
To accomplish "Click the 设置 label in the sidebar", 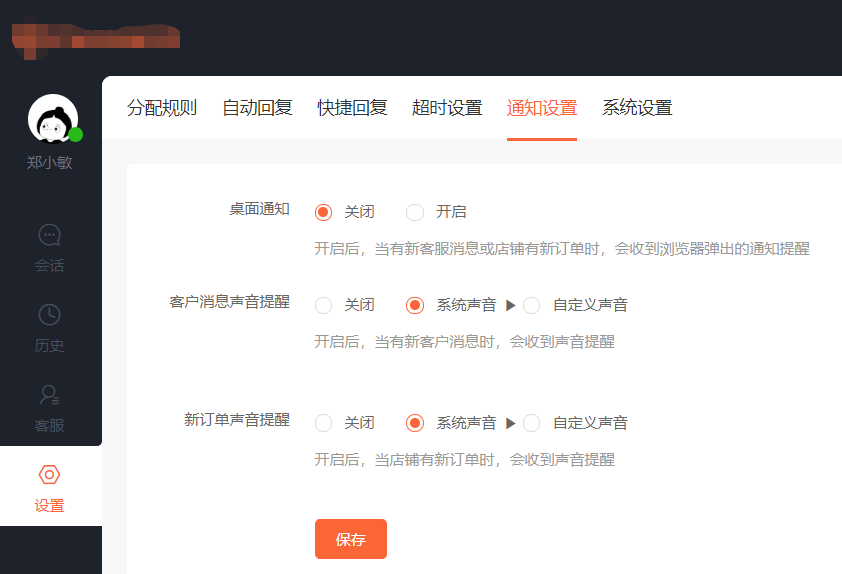I will [49, 505].
